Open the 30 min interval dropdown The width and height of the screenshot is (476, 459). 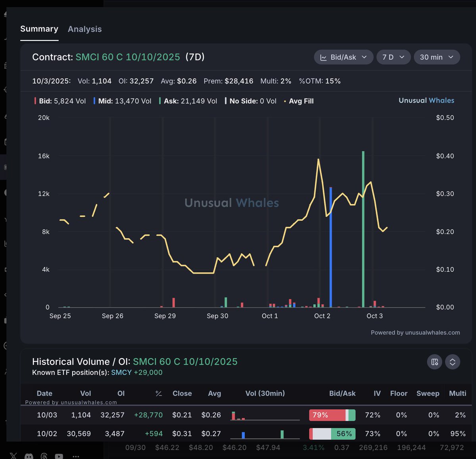click(x=437, y=57)
